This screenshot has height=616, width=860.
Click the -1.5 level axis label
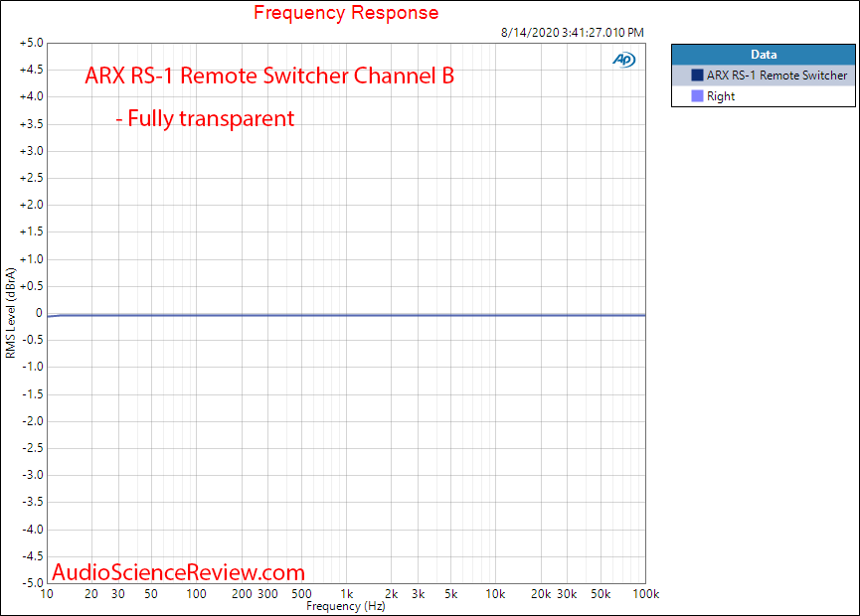(33, 394)
